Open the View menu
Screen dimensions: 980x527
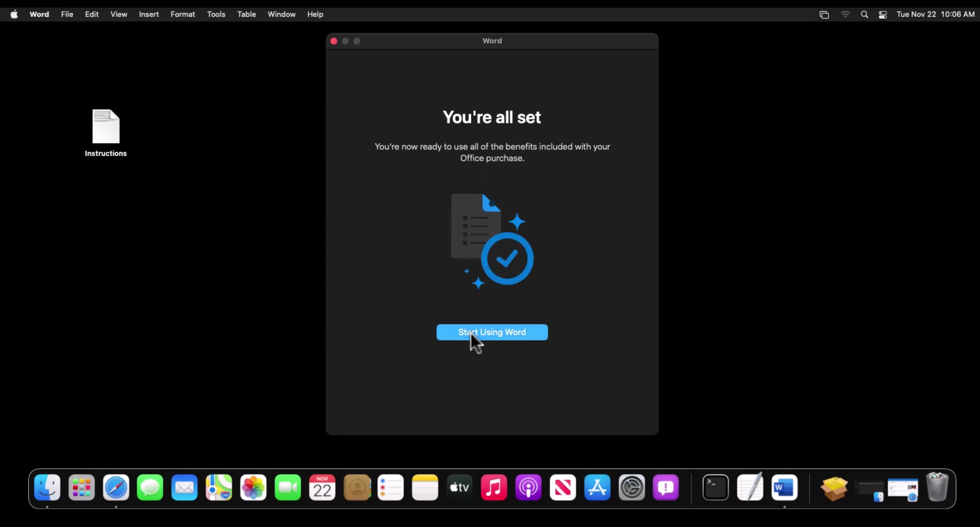click(x=119, y=14)
